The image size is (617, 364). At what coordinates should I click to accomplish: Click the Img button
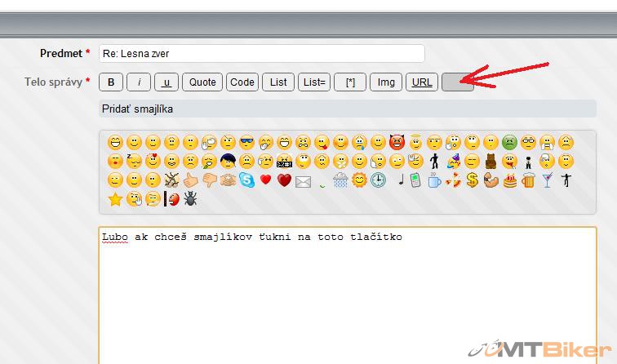[386, 82]
